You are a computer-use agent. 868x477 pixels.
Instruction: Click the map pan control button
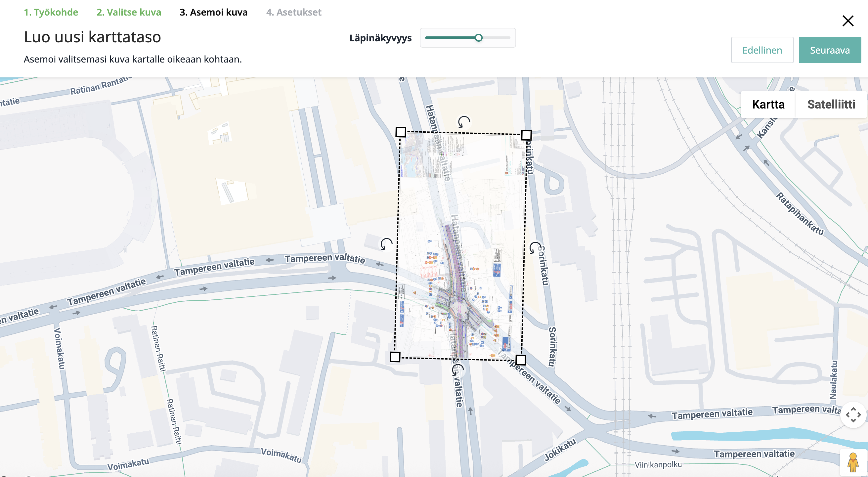[853, 415]
